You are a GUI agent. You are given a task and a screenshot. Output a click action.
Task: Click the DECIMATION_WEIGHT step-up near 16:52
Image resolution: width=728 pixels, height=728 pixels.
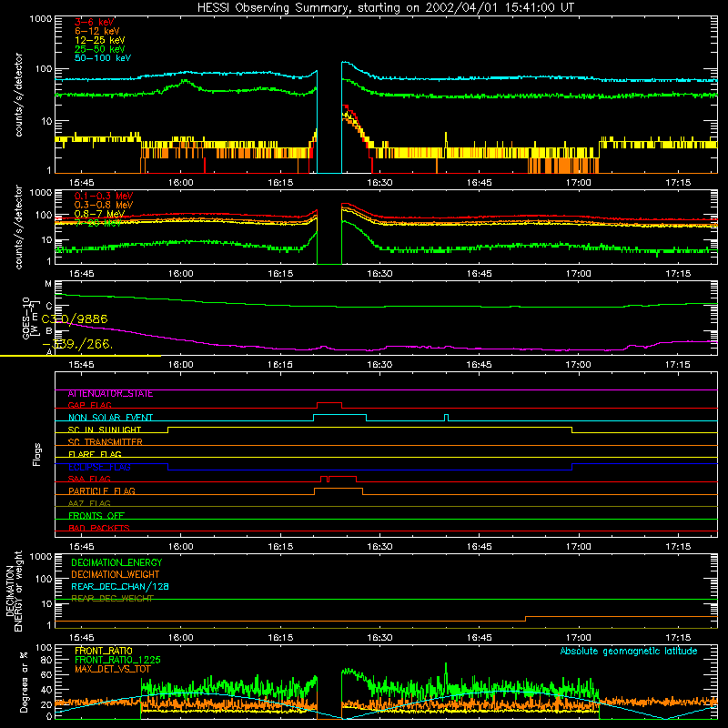(526, 619)
